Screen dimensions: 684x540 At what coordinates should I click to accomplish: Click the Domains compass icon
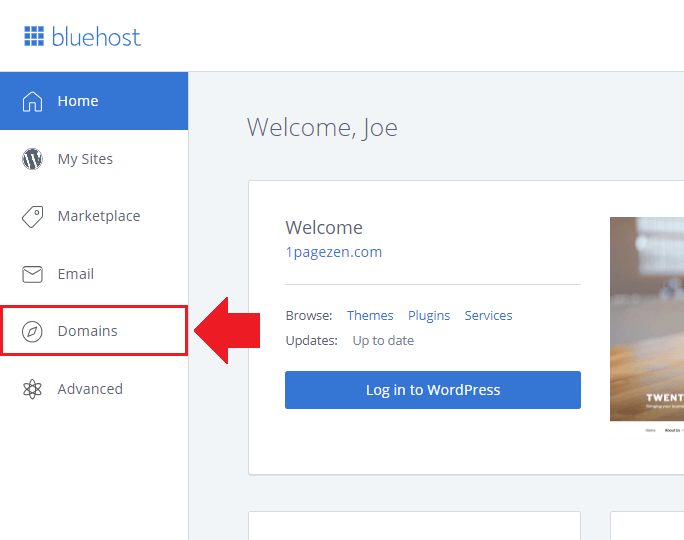[x=32, y=332]
